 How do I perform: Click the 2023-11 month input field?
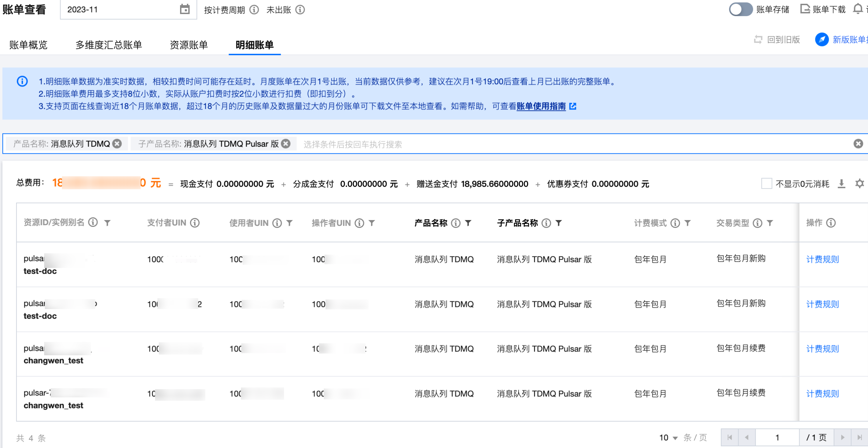click(x=128, y=10)
